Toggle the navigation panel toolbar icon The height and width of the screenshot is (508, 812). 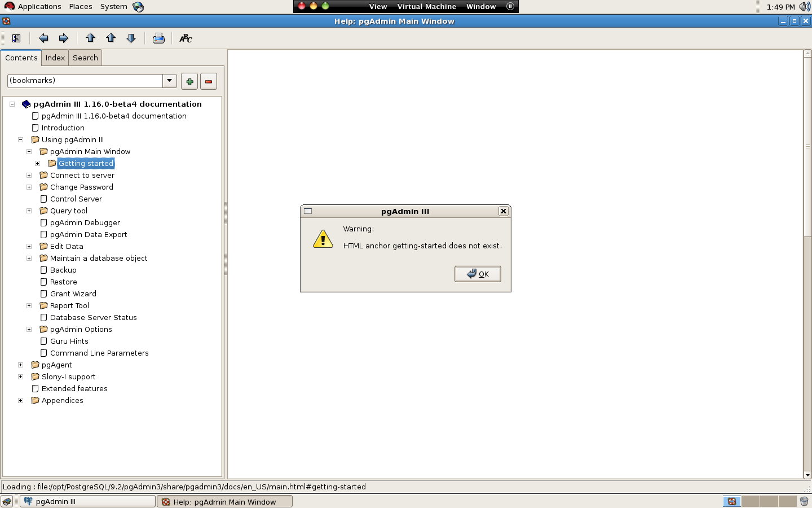(x=16, y=38)
